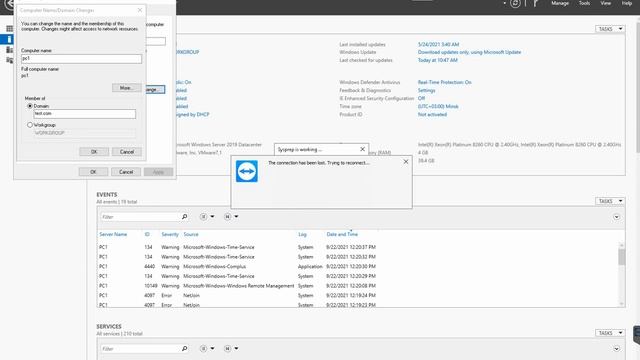Open the File and Storage Services sidebar icon
The height and width of the screenshot is (360, 640).
coord(9,60)
